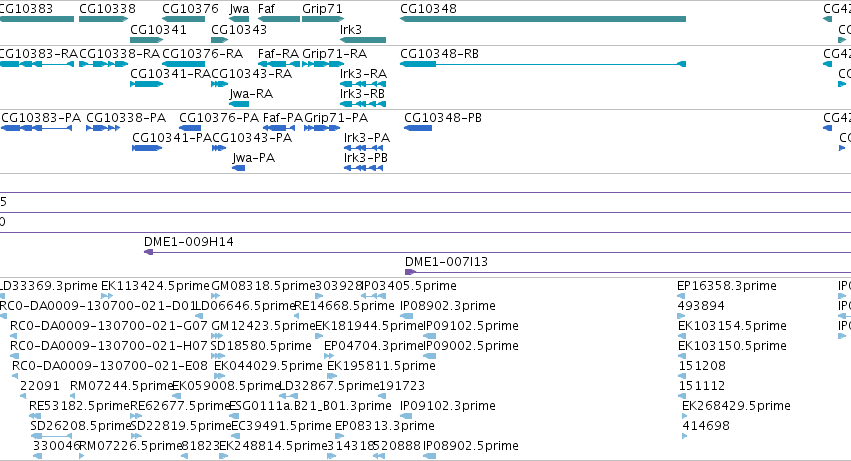Open the EK195811.5prime EST label

[x=381, y=366]
